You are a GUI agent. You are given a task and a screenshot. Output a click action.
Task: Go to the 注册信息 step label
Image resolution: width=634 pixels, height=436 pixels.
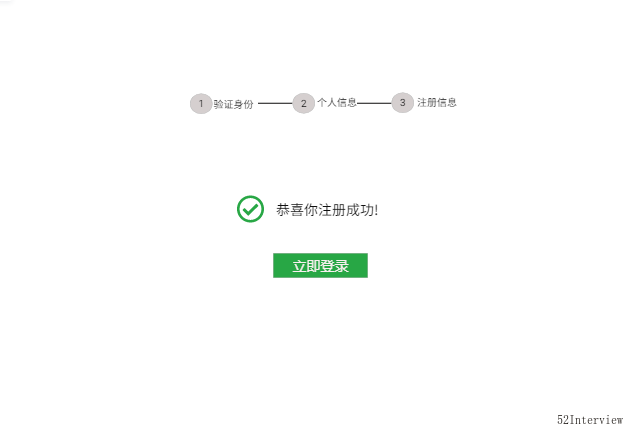coord(437,102)
